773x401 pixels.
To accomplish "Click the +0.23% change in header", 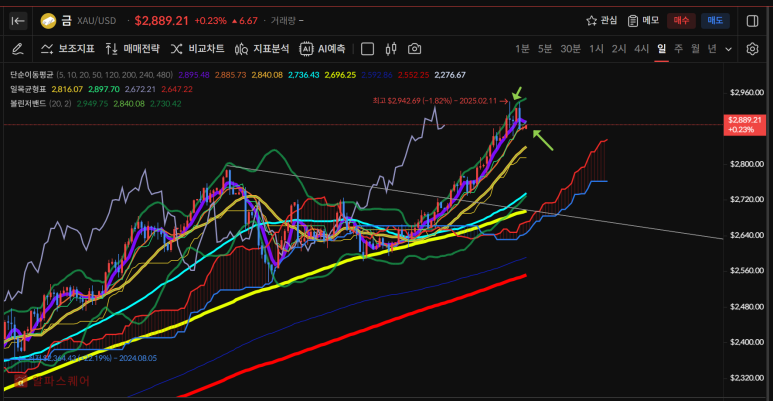I will coord(211,21).
